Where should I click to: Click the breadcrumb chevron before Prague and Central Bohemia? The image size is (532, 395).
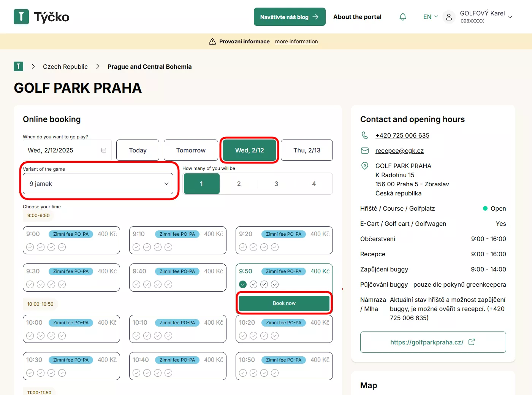(98, 67)
